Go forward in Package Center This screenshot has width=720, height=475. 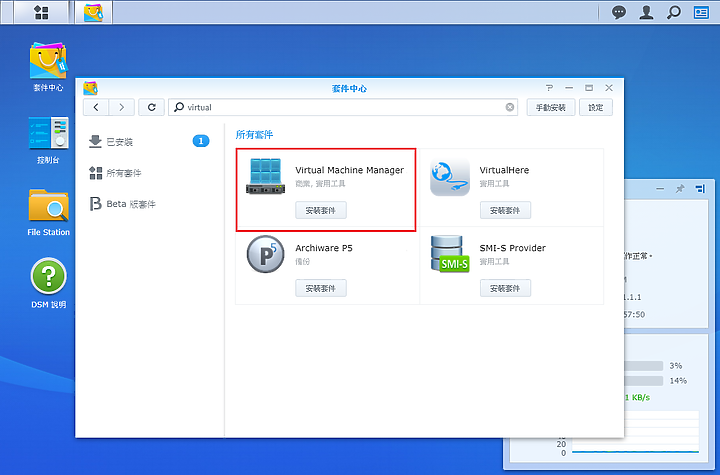tap(122, 107)
